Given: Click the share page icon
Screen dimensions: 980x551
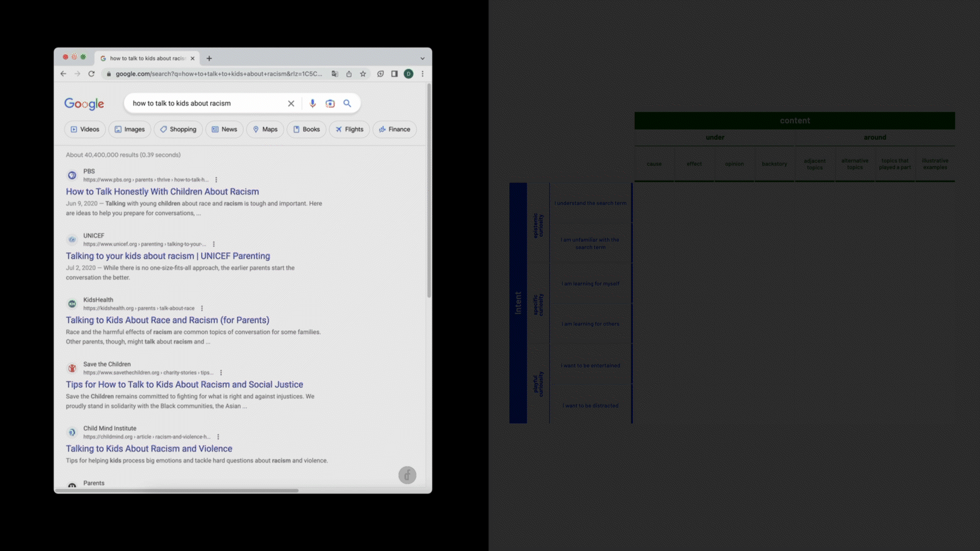Looking at the screenshot, I should [x=349, y=74].
